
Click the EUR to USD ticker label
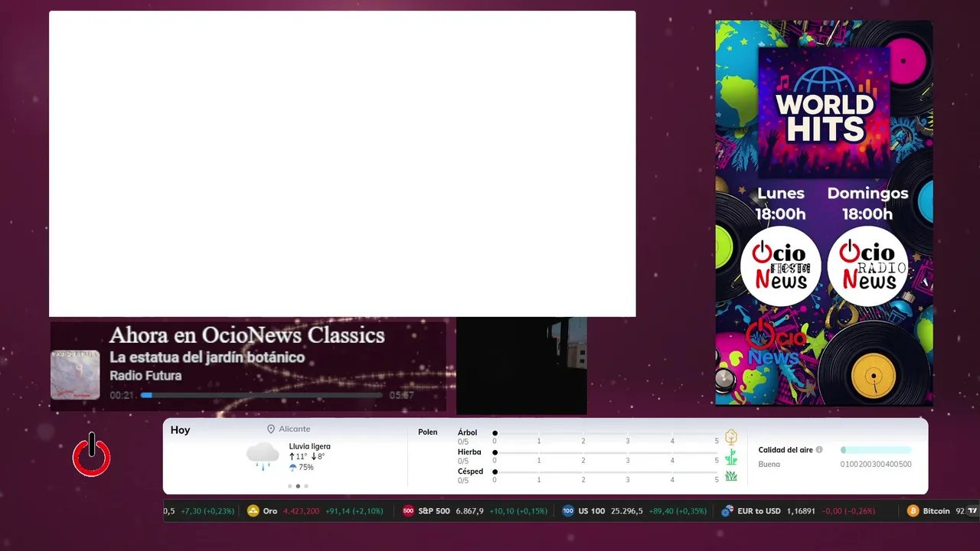click(759, 510)
